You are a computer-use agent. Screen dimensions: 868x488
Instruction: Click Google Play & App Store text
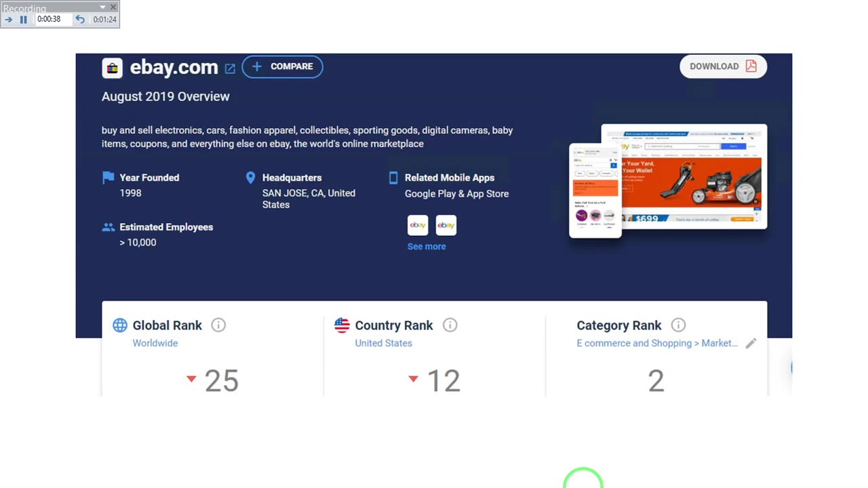coord(456,194)
